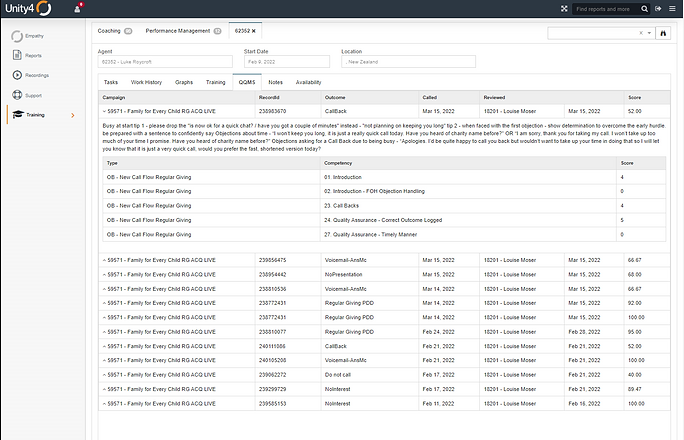
Task: Click the search magnifier icon
Action: [644, 9]
